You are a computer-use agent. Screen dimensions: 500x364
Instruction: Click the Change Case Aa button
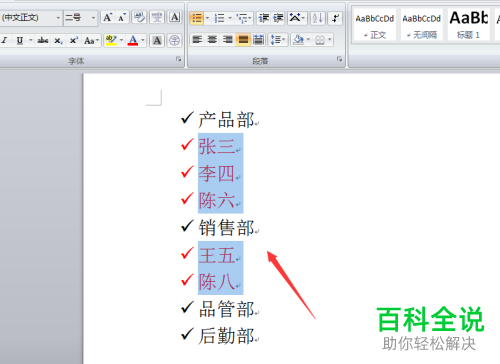coord(89,41)
